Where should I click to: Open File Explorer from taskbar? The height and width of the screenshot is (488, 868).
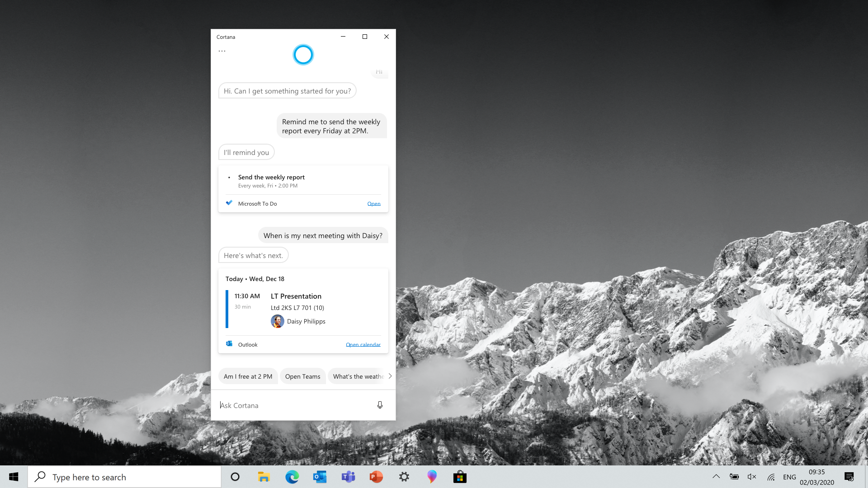[x=264, y=477]
